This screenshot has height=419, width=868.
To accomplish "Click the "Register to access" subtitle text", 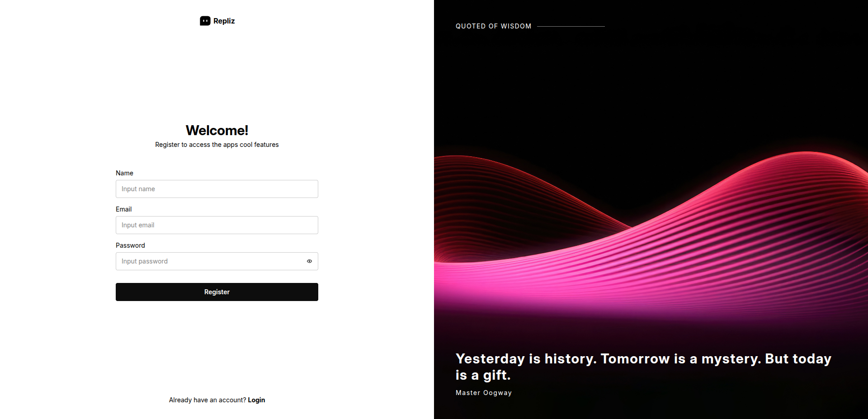I will [x=217, y=145].
